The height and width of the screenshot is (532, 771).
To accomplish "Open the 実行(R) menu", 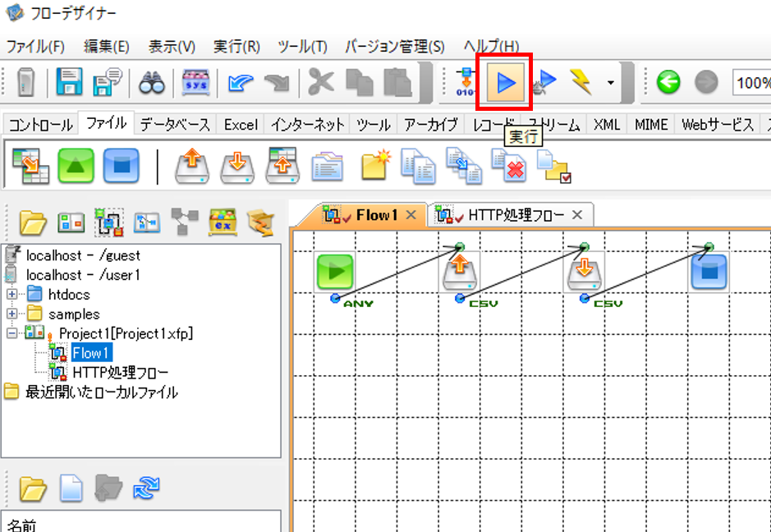I will pos(236,47).
